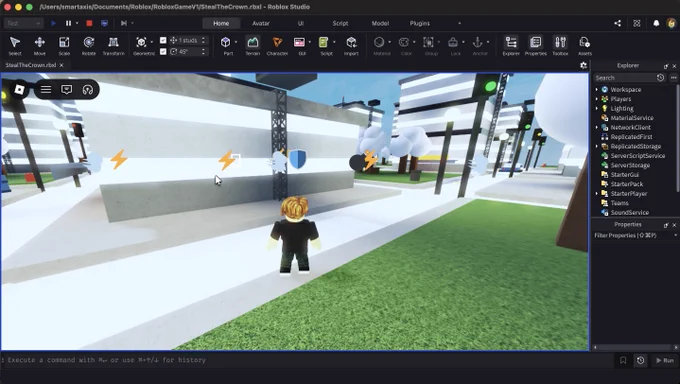Click the Explorer search field
This screenshot has height=384, width=680.
[x=624, y=78]
